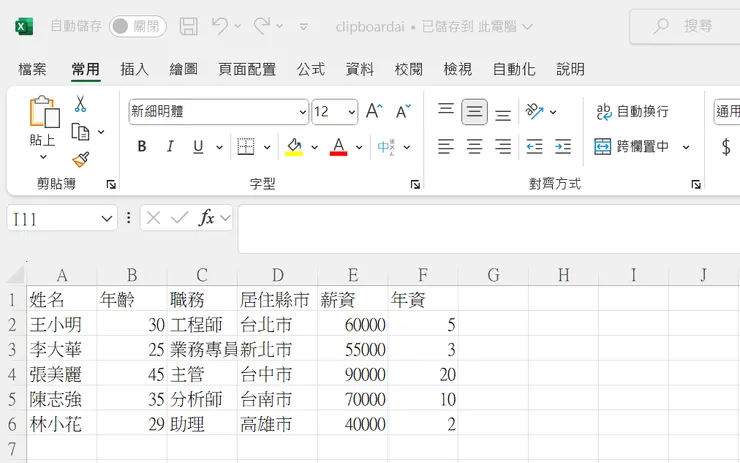Open the 剪貼簿 dialog launcher
740x463 pixels.
111,185
